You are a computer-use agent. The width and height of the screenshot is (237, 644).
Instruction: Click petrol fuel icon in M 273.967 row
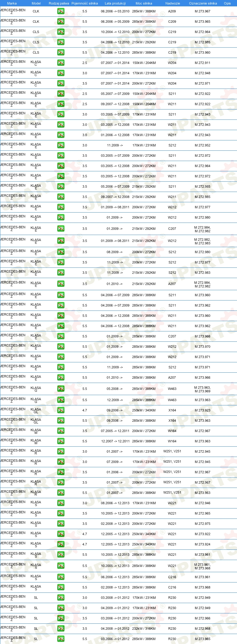point(61,11)
